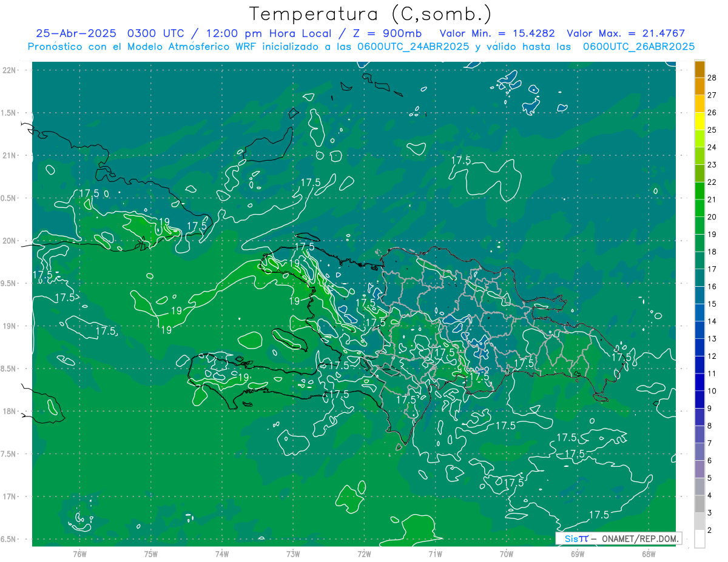Viewport: 728px width, 562px height.
Task: Click the yellow colorbar band between 25 and 26
Action: tap(699, 121)
